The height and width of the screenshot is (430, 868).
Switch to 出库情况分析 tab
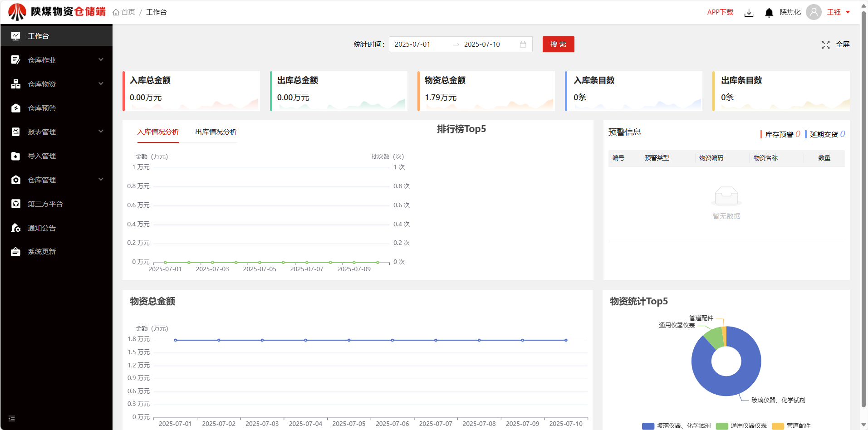coord(216,132)
